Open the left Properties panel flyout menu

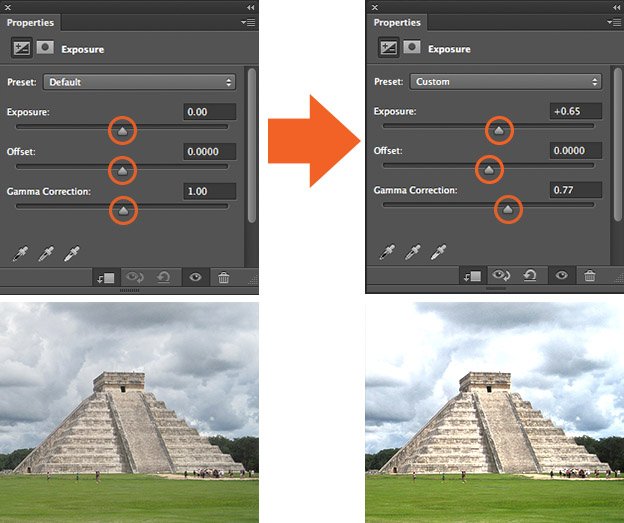tap(248, 22)
